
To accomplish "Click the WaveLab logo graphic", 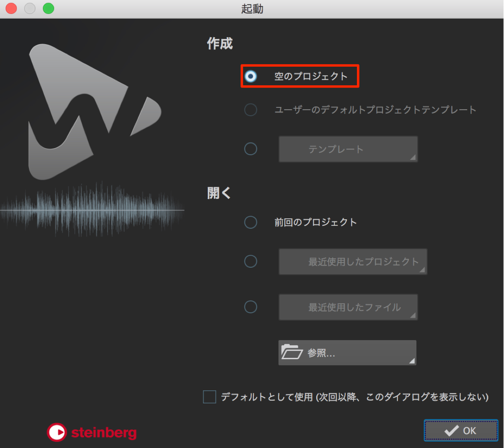I will [x=95, y=112].
